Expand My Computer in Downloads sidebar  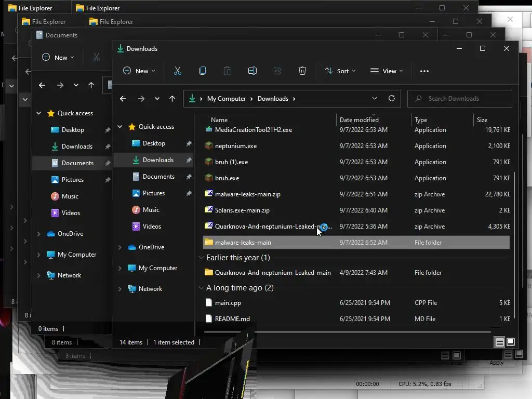click(x=120, y=268)
